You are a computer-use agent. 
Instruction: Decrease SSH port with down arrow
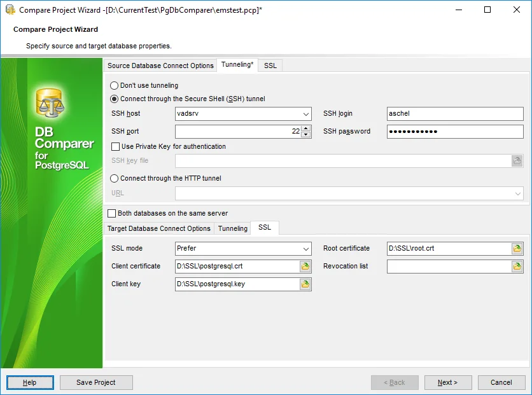point(306,135)
